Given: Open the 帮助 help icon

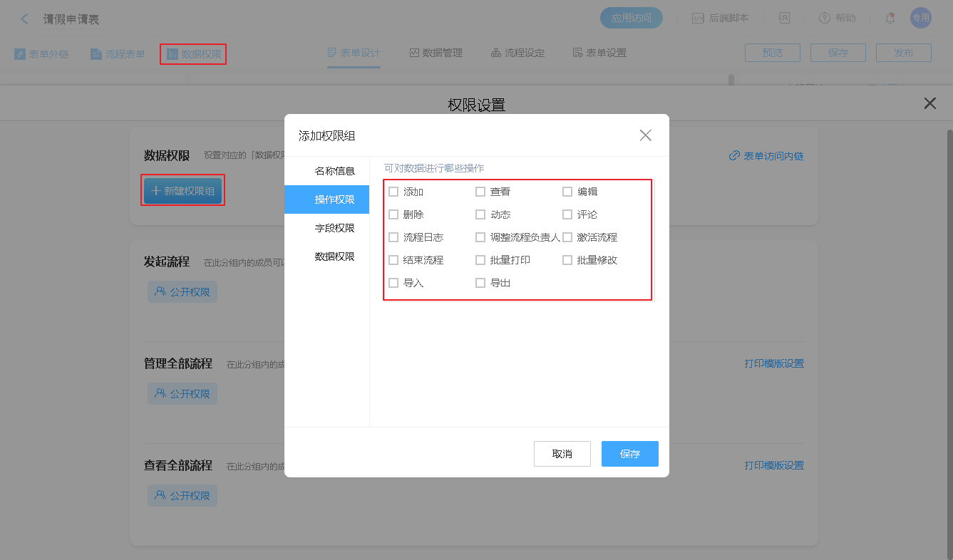Looking at the screenshot, I should pyautogui.click(x=825, y=19).
